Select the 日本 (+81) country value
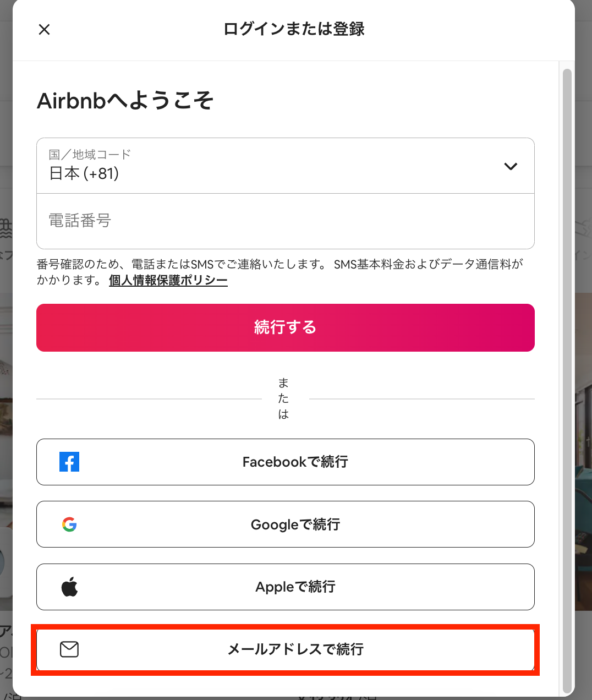 tap(84, 174)
